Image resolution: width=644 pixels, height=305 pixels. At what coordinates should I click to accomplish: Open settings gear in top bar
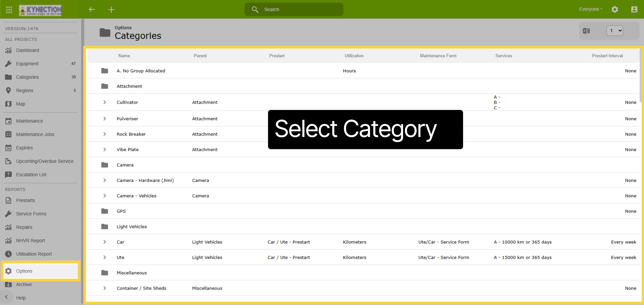615,9
